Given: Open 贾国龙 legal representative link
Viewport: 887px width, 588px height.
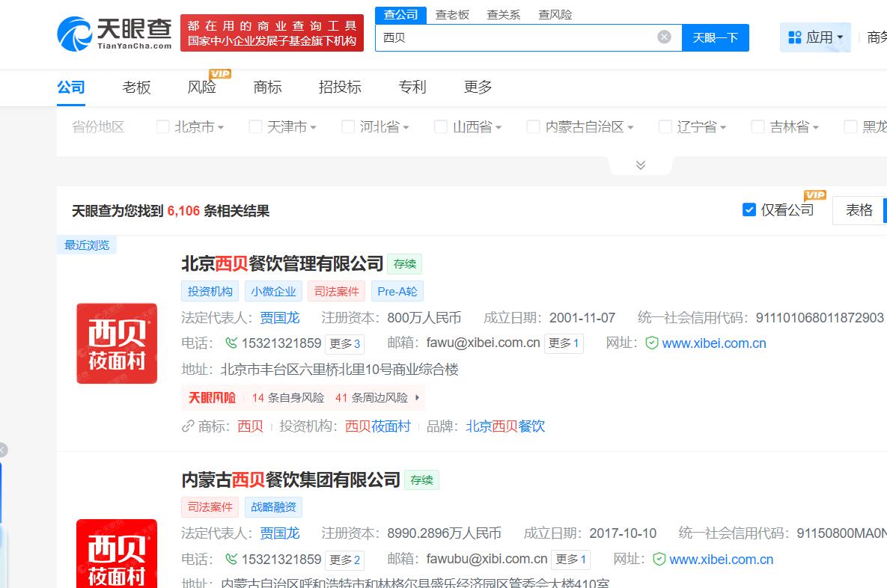Looking at the screenshot, I should (x=280, y=318).
